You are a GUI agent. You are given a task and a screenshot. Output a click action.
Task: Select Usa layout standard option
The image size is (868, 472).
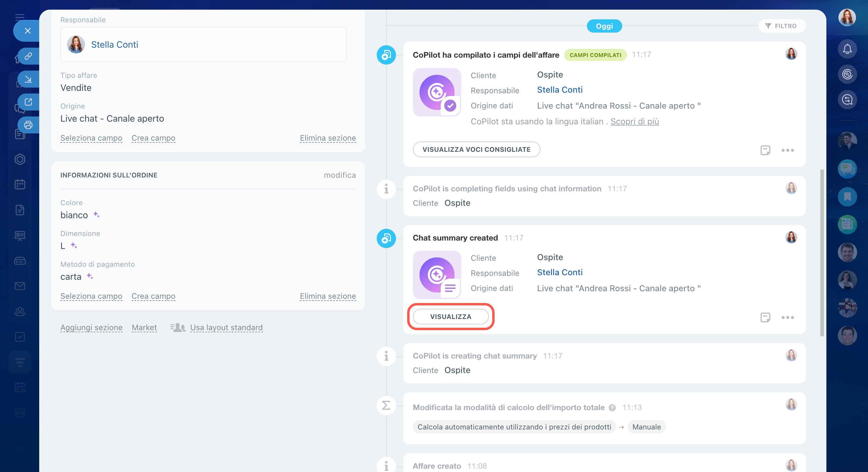coord(226,327)
